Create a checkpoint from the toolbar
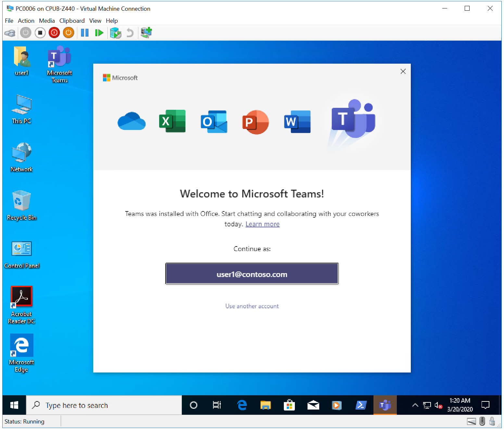This screenshot has height=430, width=504. pos(115,33)
